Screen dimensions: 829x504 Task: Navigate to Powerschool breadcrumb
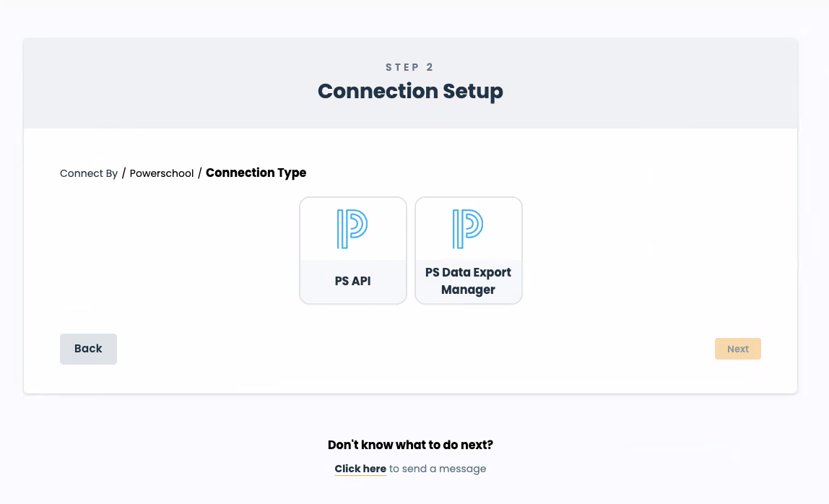coord(162,173)
